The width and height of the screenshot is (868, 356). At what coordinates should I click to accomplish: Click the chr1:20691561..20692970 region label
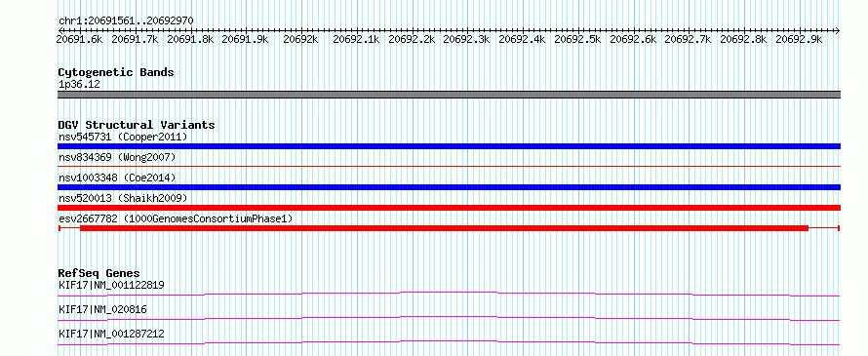126,21
